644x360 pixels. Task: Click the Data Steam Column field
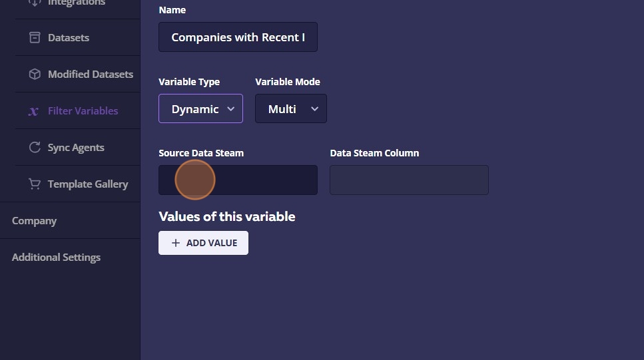[409, 180]
